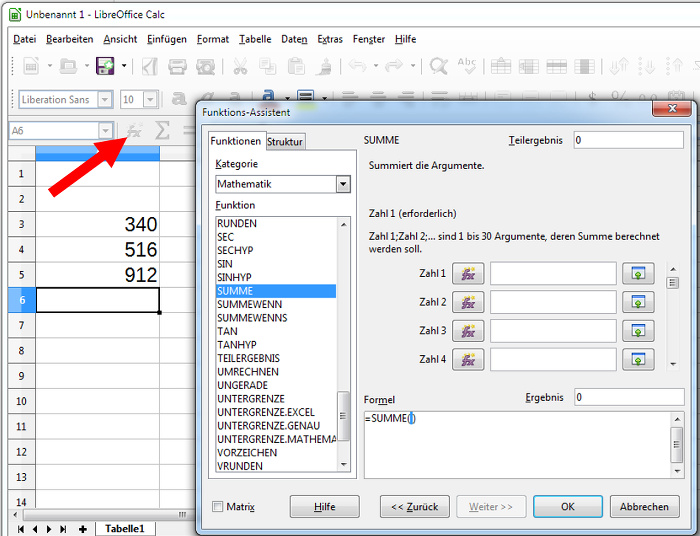Click the fx button beside Zahl 1

pos(468,274)
